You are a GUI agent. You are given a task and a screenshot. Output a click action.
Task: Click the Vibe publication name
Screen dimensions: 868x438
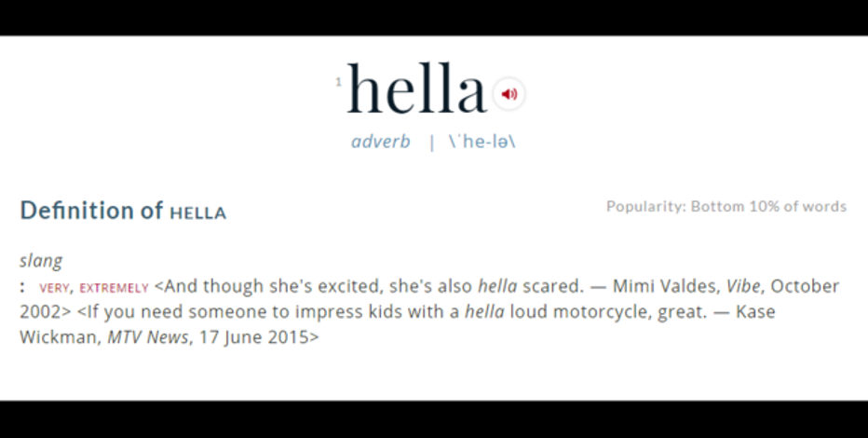(743, 286)
